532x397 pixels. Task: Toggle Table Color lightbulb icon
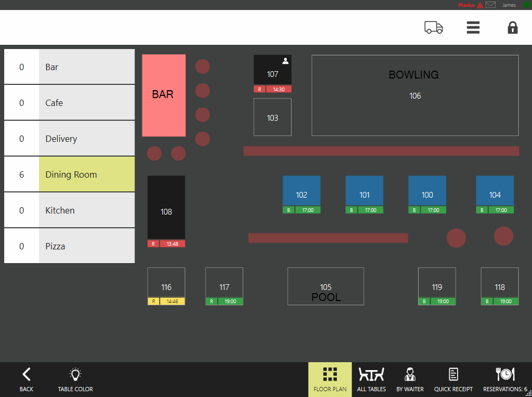(x=75, y=379)
